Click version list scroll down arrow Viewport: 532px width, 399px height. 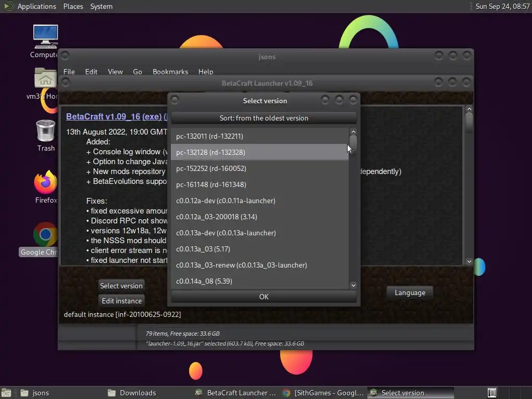point(353,285)
